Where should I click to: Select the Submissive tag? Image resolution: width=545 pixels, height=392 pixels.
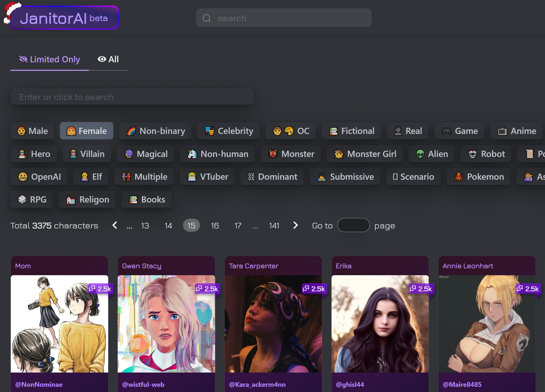[x=345, y=177]
